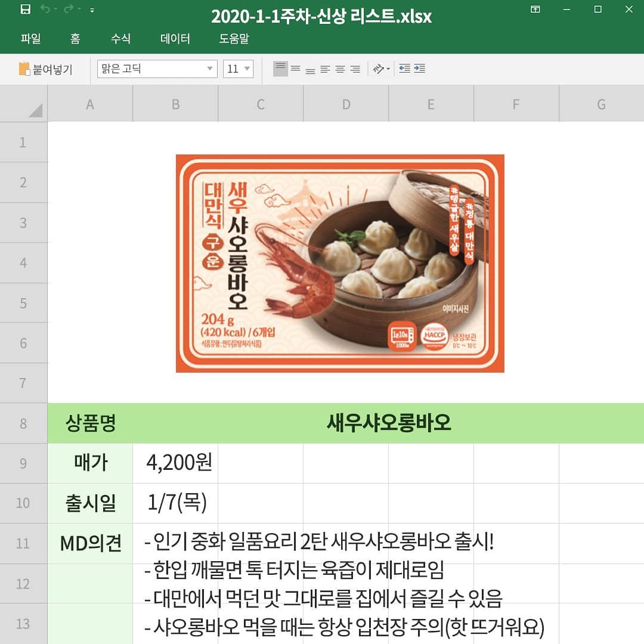Open the text orientation dropdown icon

[381, 69]
